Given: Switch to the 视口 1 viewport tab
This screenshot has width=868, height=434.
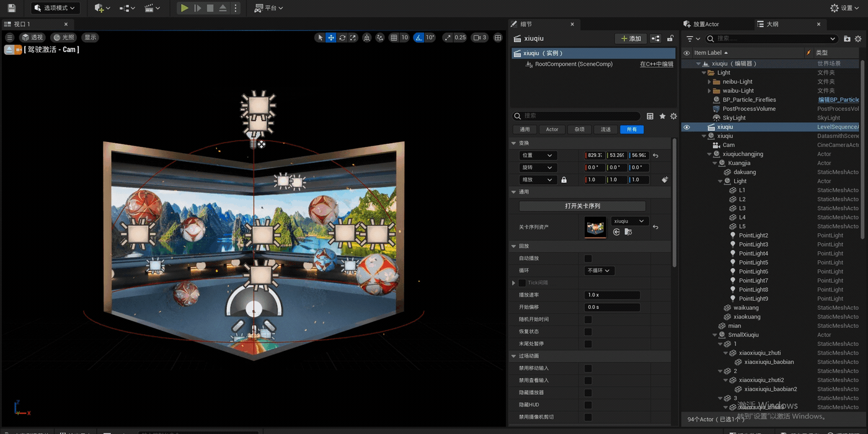Looking at the screenshot, I should (x=22, y=24).
